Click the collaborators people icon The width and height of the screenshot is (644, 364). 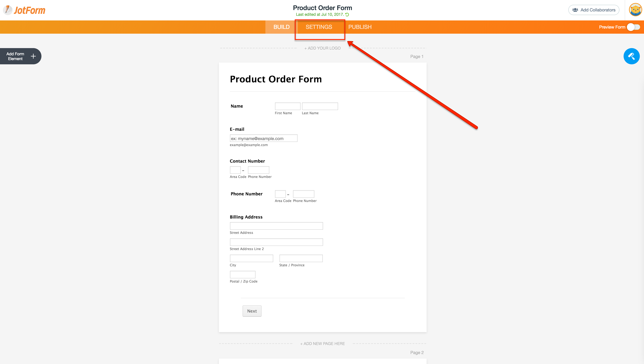point(575,10)
